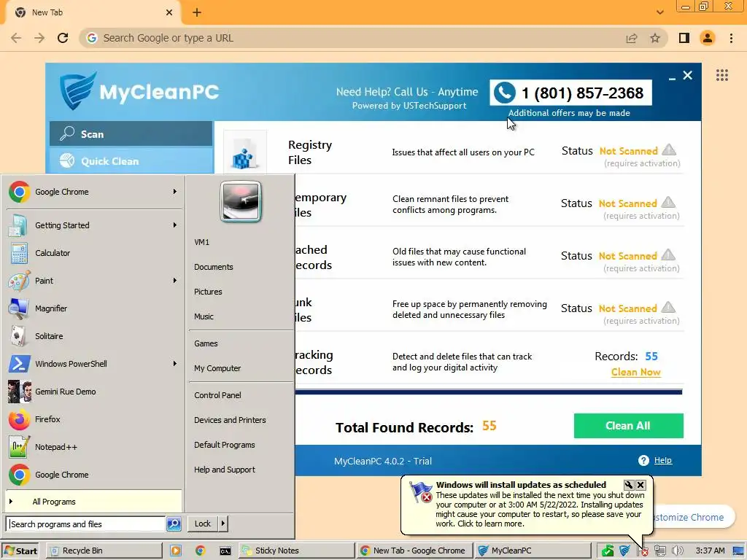The height and width of the screenshot is (560, 747).
Task: Select Quick Clean in MyCleanPC sidebar
Action: tap(131, 161)
